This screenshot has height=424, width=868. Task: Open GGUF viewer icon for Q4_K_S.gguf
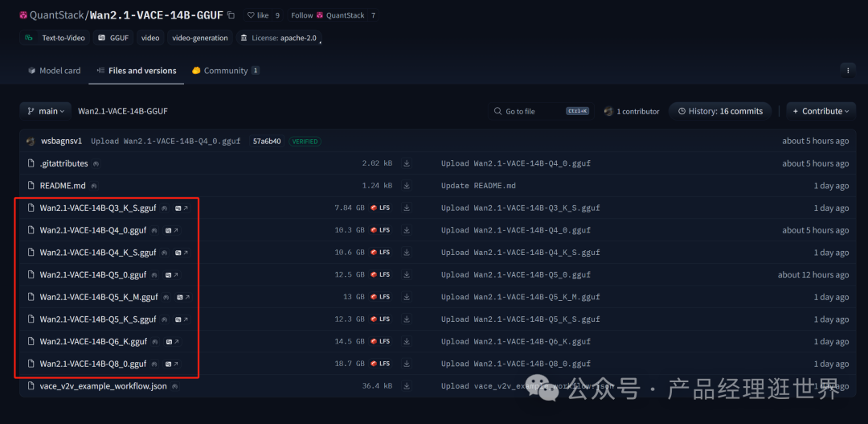click(182, 252)
